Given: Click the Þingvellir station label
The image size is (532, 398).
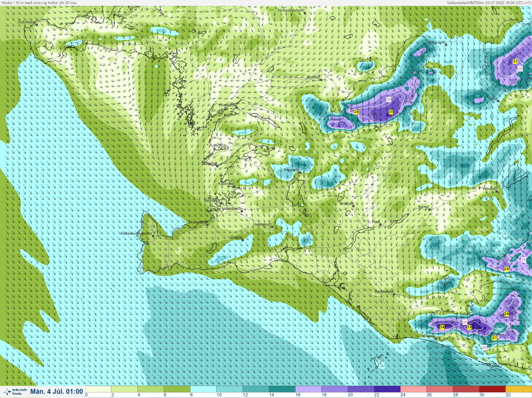Looking at the screenshot, I should tap(291, 170).
